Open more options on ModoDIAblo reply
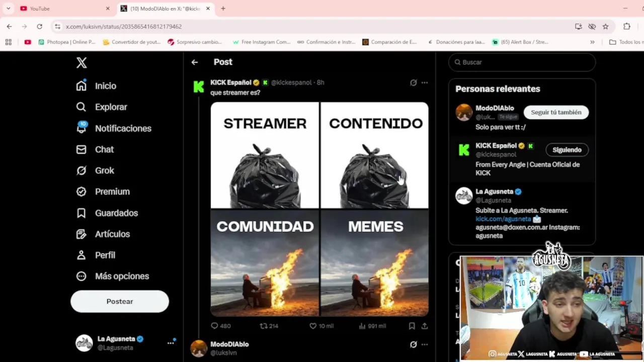 [425, 344]
